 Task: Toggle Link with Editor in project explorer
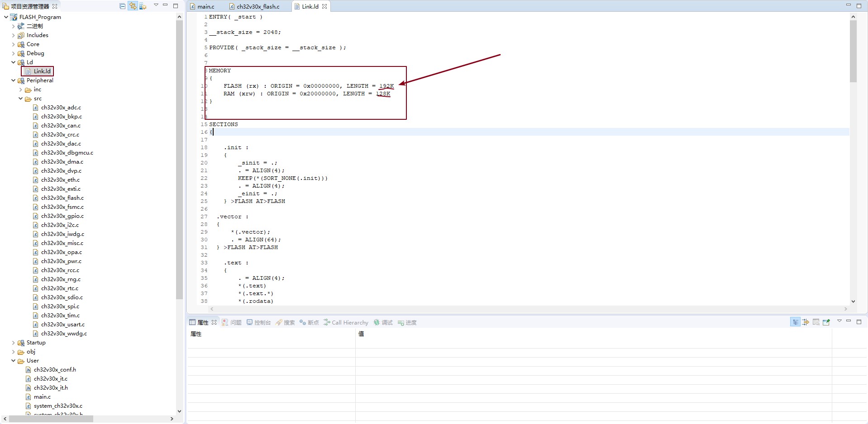click(x=133, y=6)
